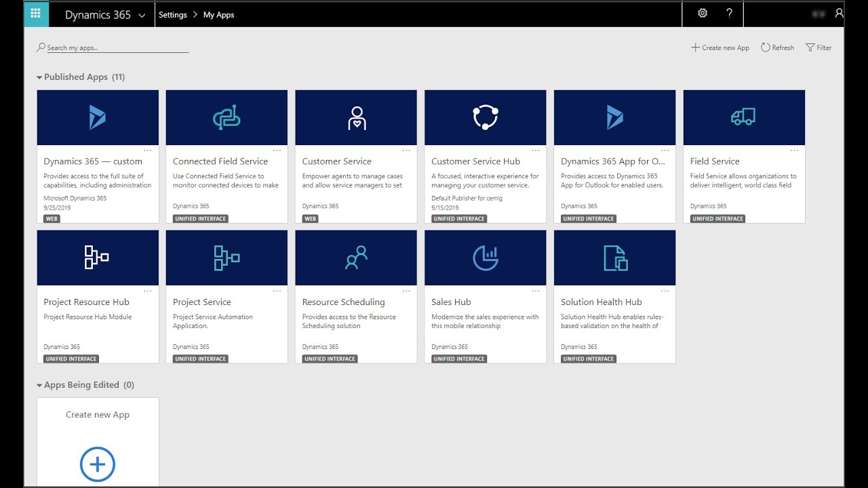Open more options for Connected Field Service
The width and height of the screenshot is (868, 488).
click(277, 150)
